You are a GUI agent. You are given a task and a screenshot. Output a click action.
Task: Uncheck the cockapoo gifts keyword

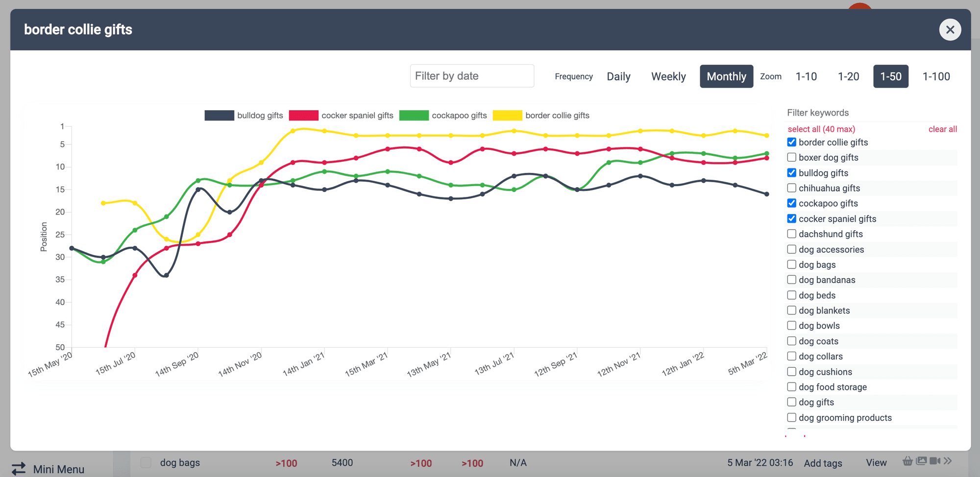coord(792,203)
